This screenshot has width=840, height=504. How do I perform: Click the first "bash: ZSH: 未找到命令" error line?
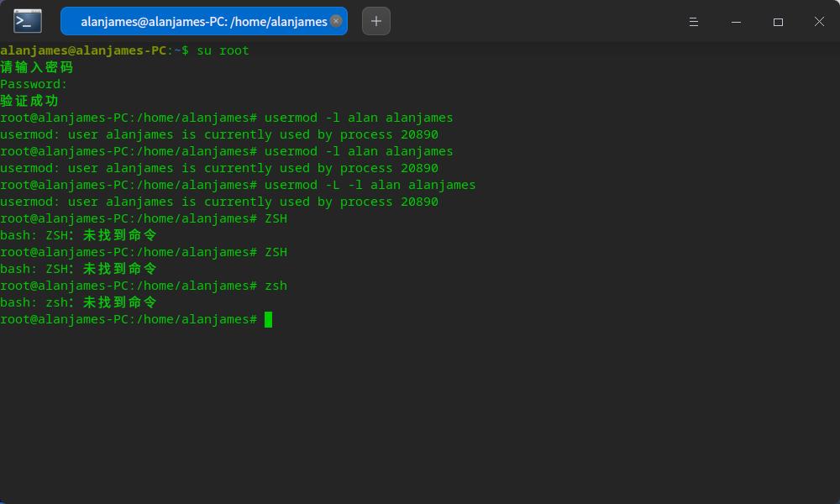coord(78,235)
